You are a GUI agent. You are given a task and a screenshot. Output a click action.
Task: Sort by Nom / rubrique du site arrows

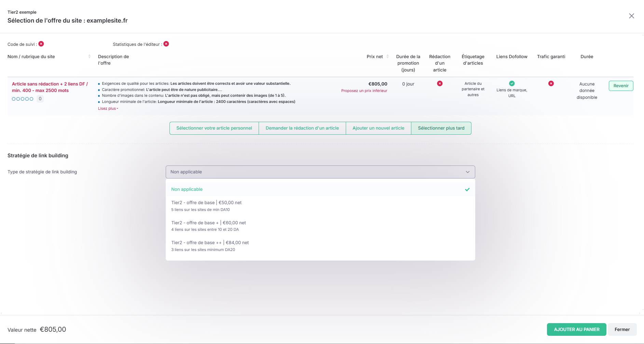90,56
